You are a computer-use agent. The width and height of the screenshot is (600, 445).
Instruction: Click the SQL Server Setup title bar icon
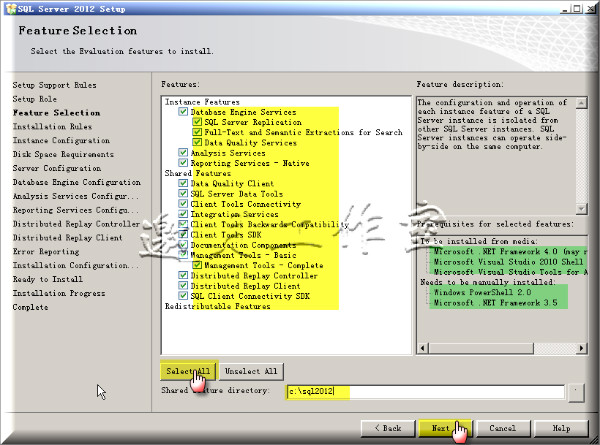click(11, 9)
